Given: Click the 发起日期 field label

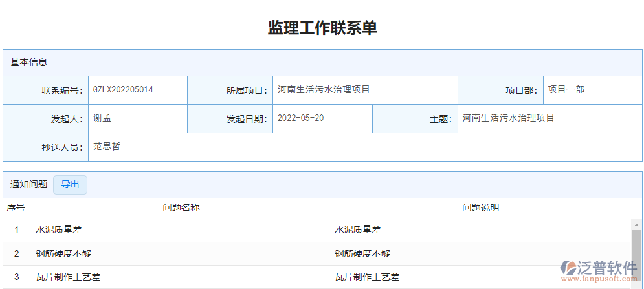Looking at the screenshot, I should click(247, 120).
